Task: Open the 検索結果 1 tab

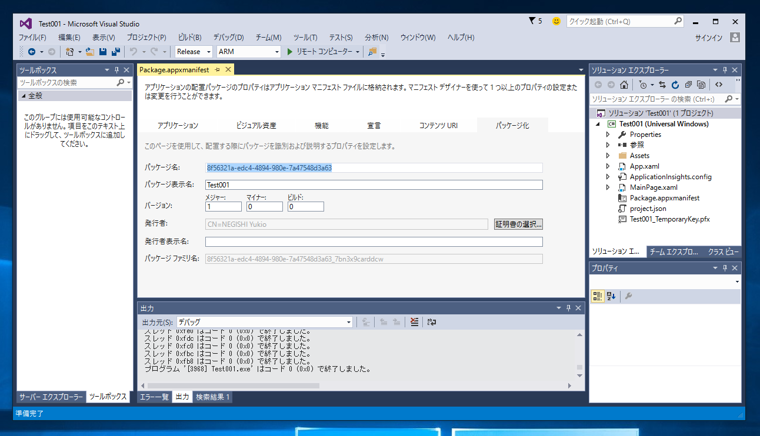Action: coord(212,397)
